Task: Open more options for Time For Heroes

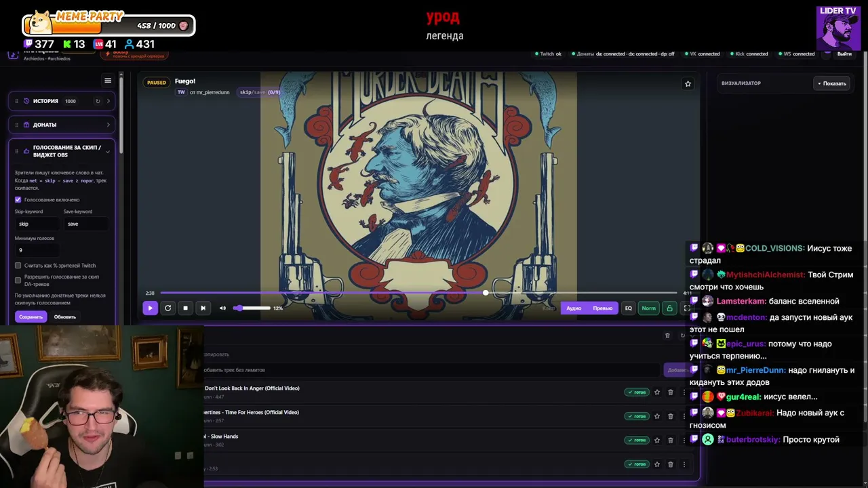Action: pyautogui.click(x=684, y=416)
